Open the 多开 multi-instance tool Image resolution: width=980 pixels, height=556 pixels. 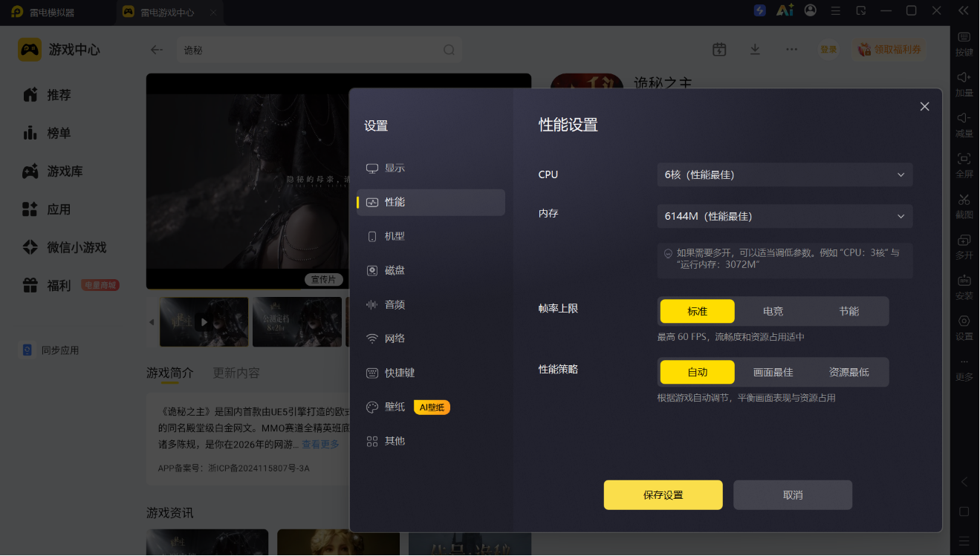964,246
